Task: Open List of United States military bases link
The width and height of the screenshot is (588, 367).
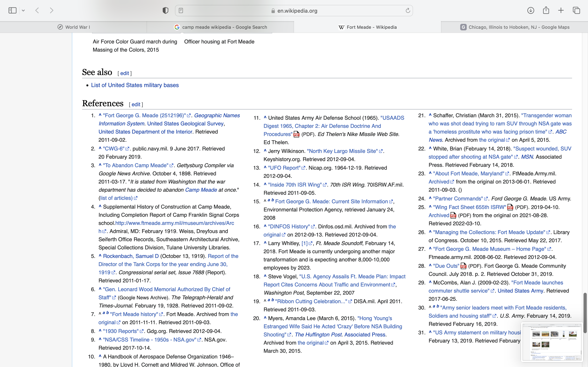Action: coord(135,85)
